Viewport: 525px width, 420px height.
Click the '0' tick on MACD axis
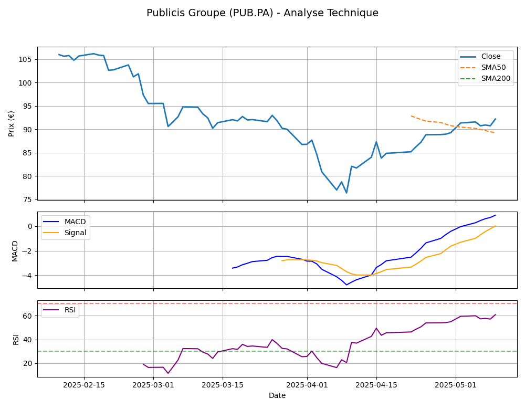coord(30,227)
